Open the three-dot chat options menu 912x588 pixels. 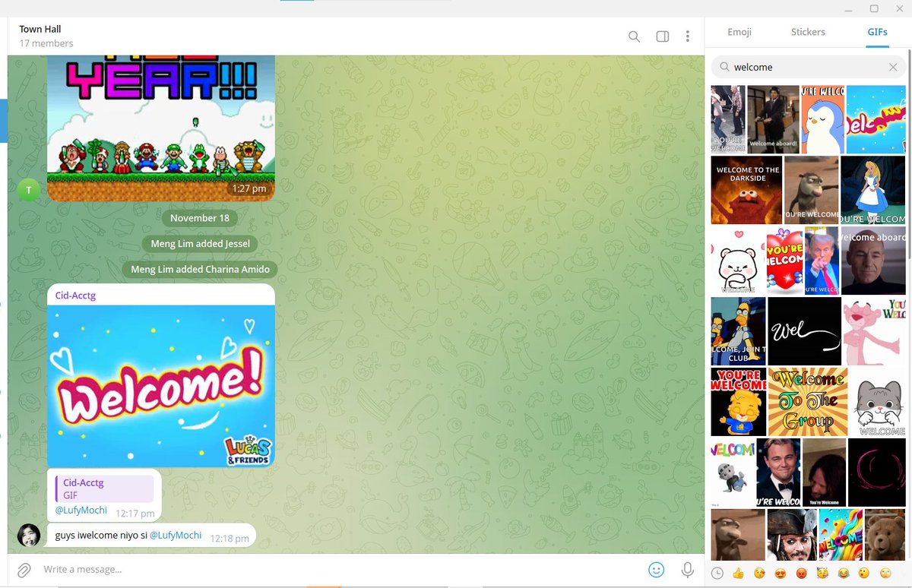[x=688, y=36]
